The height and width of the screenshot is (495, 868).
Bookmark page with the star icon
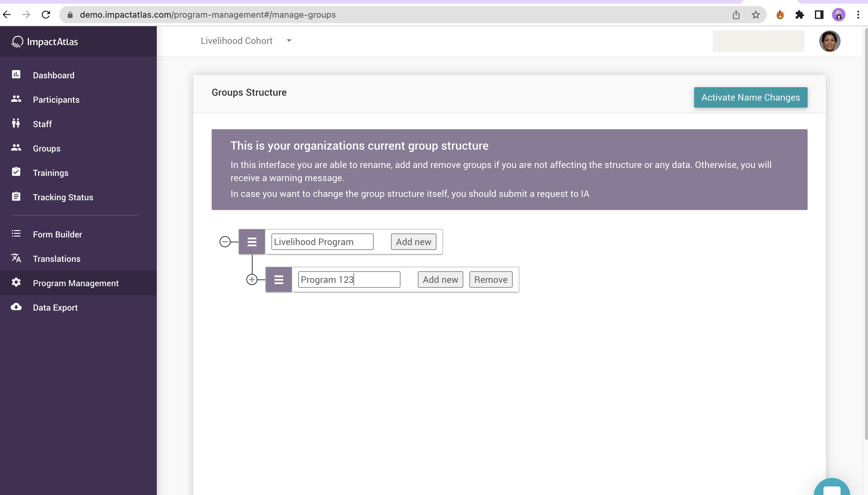755,15
